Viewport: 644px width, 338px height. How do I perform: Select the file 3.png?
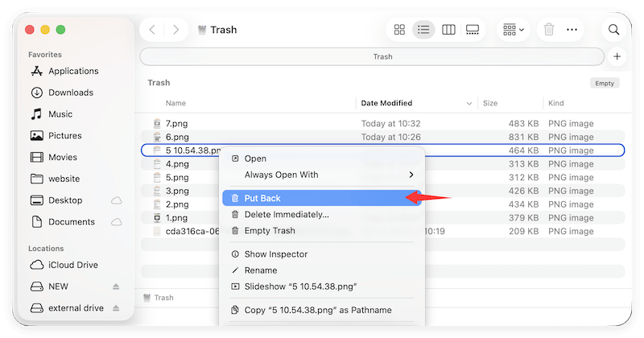(x=177, y=191)
